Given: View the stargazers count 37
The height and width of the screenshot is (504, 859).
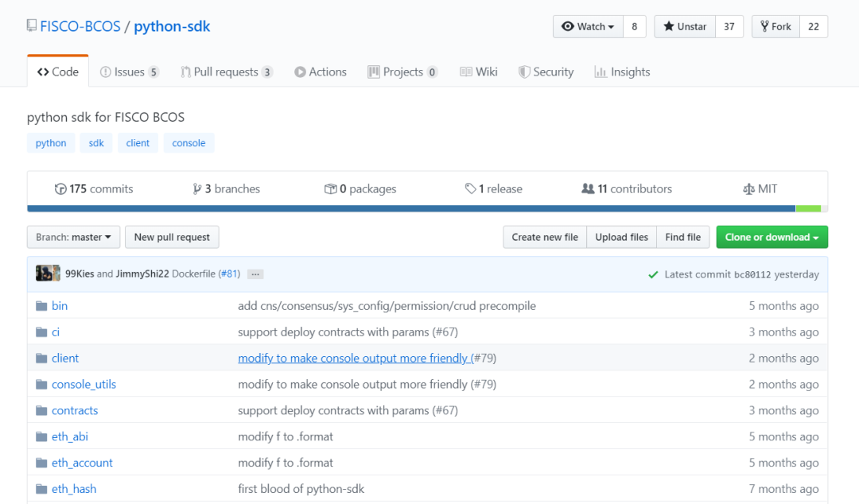Looking at the screenshot, I should tap(729, 26).
